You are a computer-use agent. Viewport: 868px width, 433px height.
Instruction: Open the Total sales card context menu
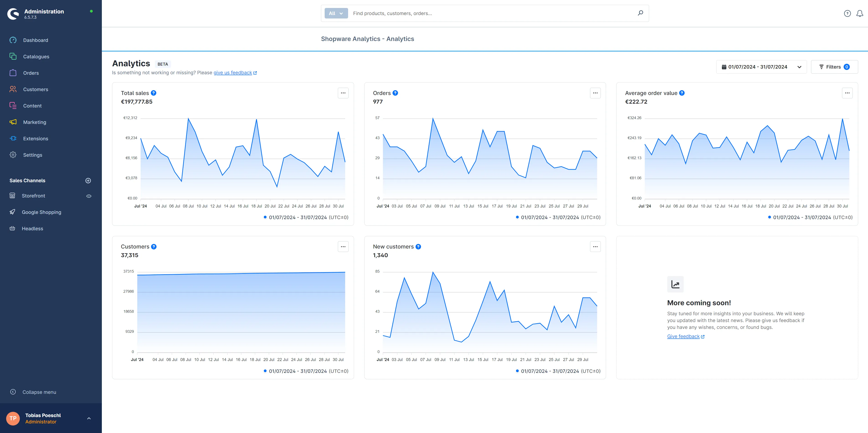(343, 93)
